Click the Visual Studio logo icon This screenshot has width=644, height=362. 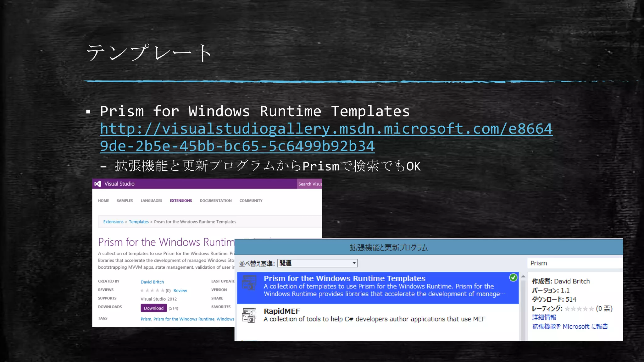coord(98,184)
